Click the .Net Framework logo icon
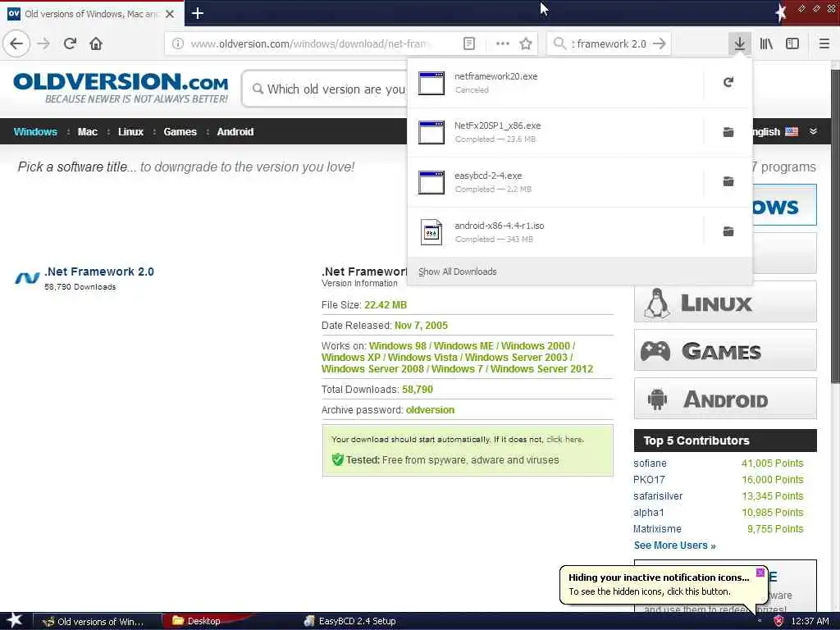Viewport: 840px width, 630px height. (x=27, y=277)
